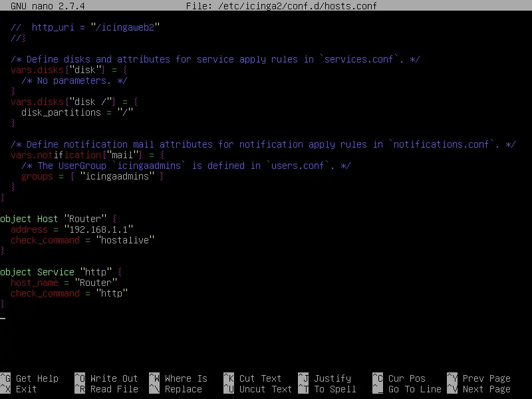Screen dimensions: 532x399
Task: Select the Cut Text shortcut
Action: (260, 378)
